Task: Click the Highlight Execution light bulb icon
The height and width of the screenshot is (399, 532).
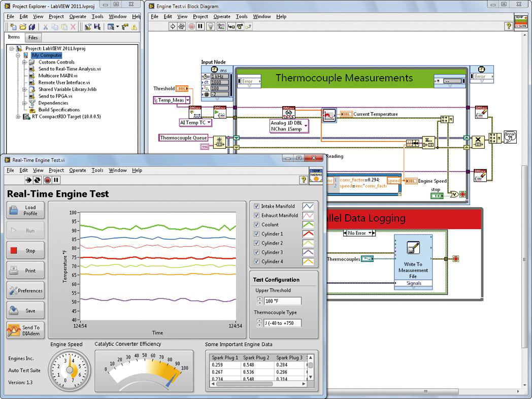Action: 211,26
